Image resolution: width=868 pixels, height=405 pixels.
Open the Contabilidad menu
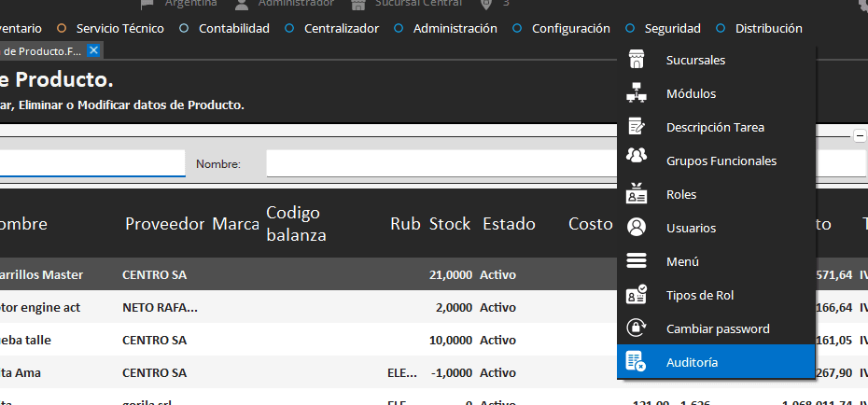[x=233, y=29]
